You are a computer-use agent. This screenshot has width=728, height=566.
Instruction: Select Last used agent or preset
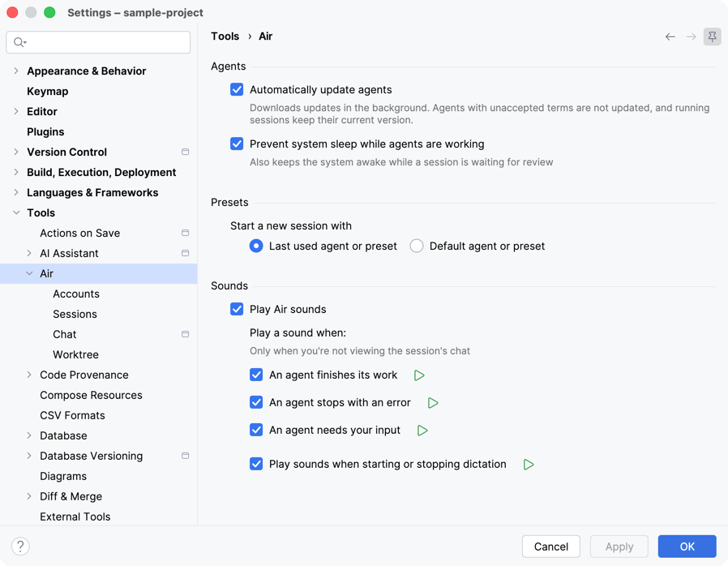(256, 246)
